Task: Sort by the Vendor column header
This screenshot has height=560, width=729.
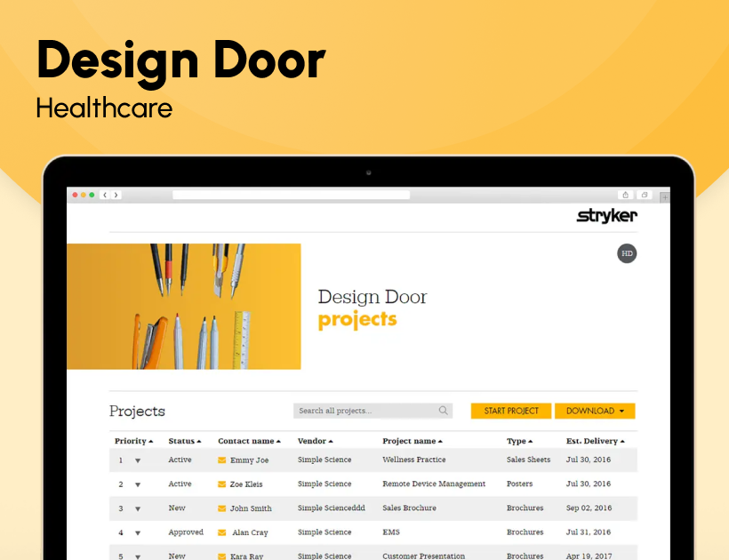Action: [x=314, y=440]
